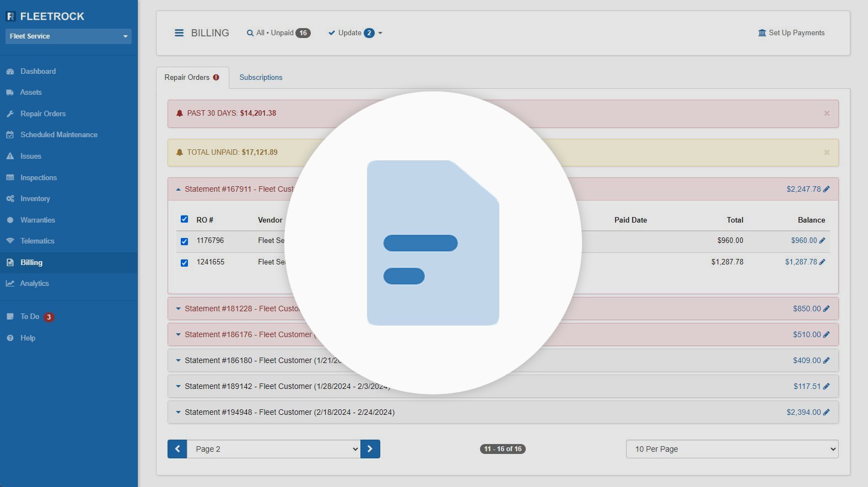868x487 pixels.
Task: Open the Page 2 selector dropdown
Action: pos(274,449)
